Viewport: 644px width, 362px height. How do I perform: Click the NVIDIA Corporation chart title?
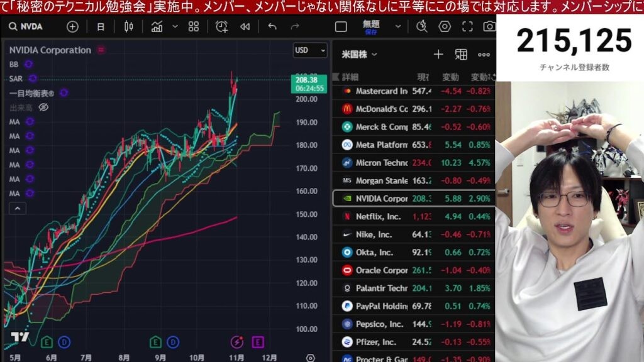pyautogui.click(x=50, y=50)
